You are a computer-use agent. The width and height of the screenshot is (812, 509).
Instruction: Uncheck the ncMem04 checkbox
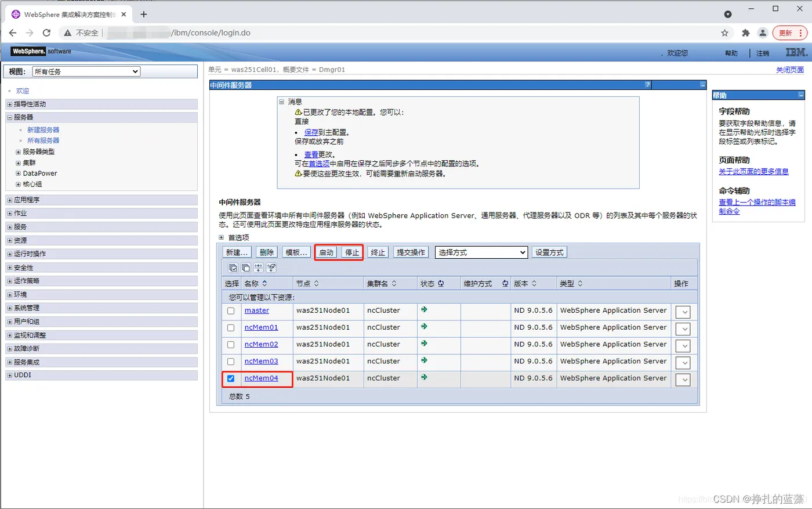pyautogui.click(x=231, y=378)
